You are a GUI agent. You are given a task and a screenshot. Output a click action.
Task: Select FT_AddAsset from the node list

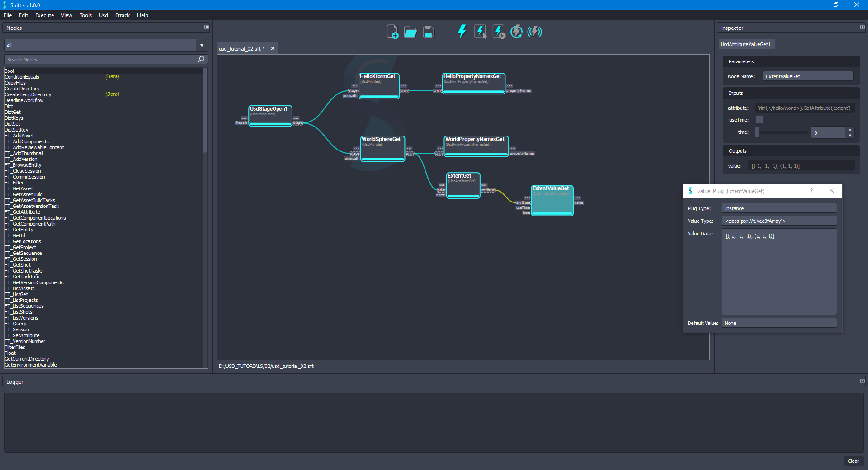click(x=20, y=136)
